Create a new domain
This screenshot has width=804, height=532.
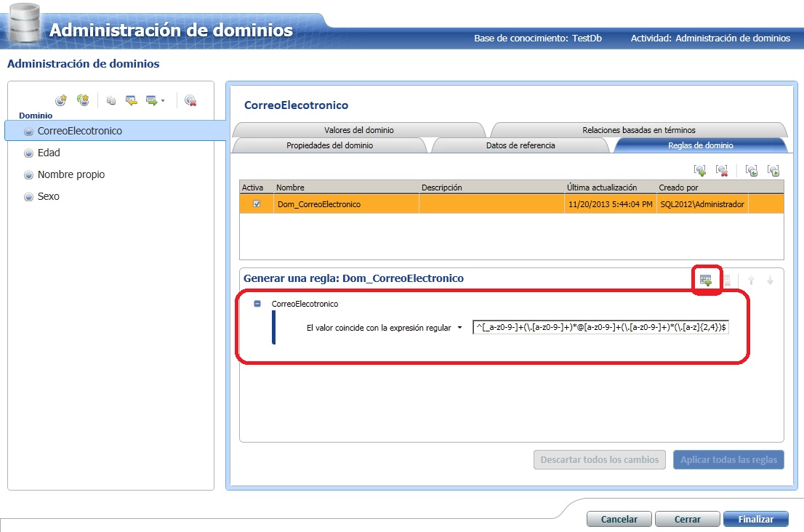point(63,100)
